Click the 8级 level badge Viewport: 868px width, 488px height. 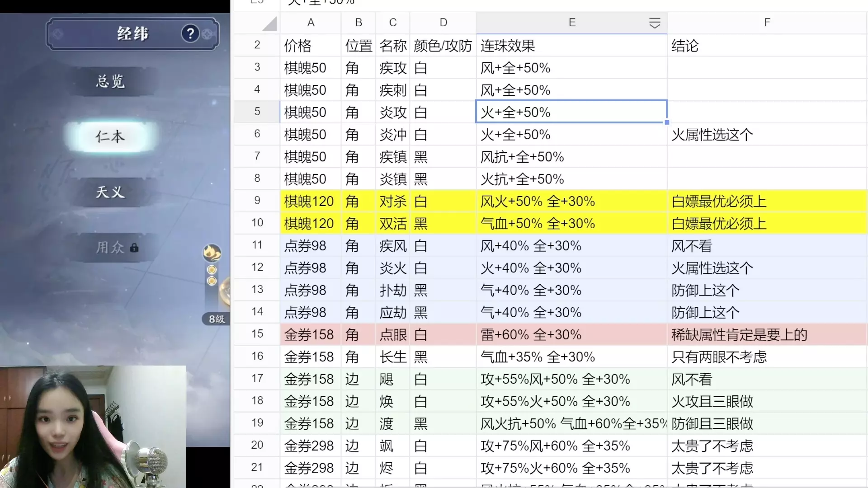click(x=216, y=319)
